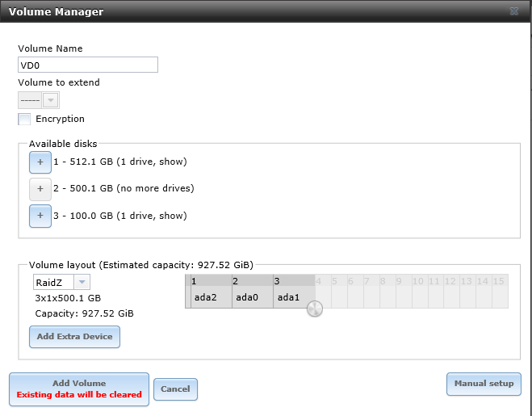Open the RaidZ layout type dropdown
This screenshot has height=416, width=532.
click(82, 282)
